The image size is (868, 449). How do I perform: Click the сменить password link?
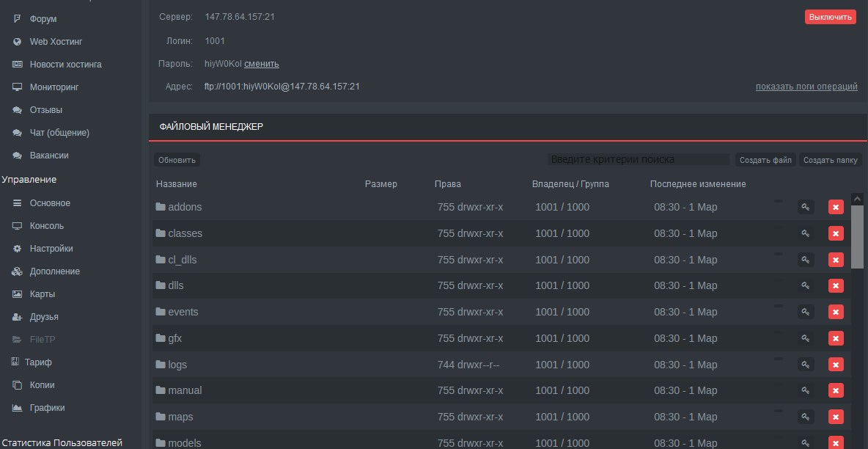262,64
